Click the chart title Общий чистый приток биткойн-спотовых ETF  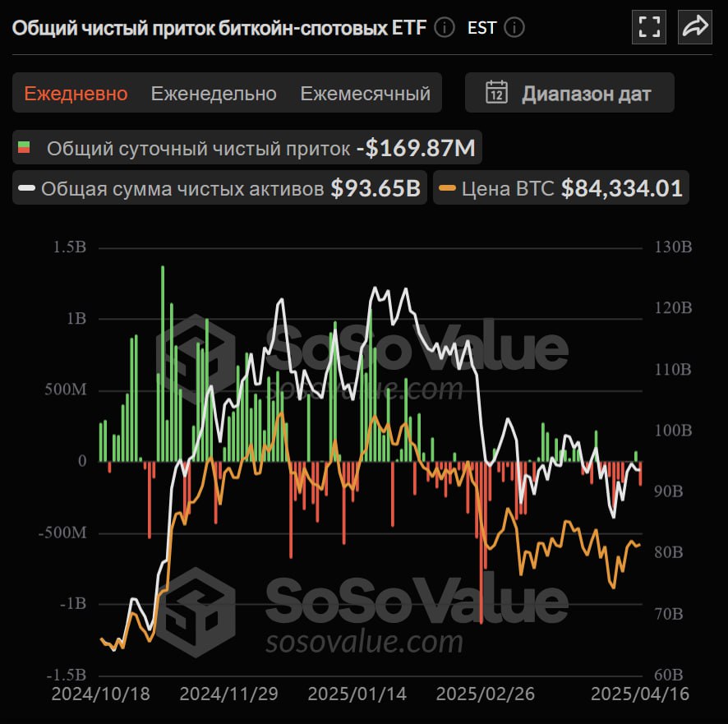(219, 28)
